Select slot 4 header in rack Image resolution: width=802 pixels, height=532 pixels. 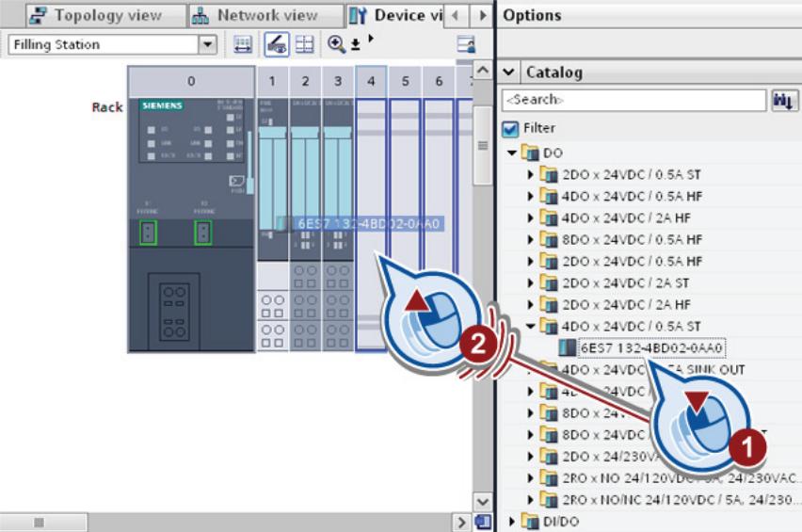pyautogui.click(x=371, y=81)
